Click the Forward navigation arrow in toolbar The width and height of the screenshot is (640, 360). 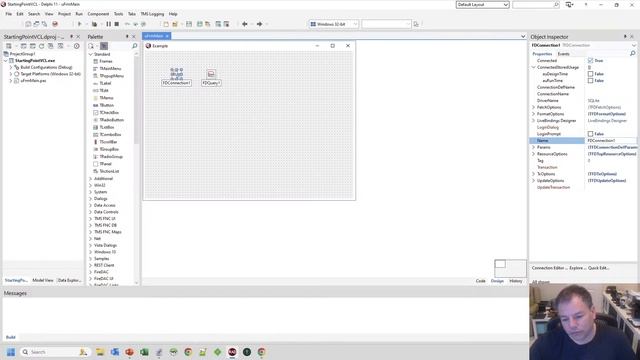coord(259,24)
